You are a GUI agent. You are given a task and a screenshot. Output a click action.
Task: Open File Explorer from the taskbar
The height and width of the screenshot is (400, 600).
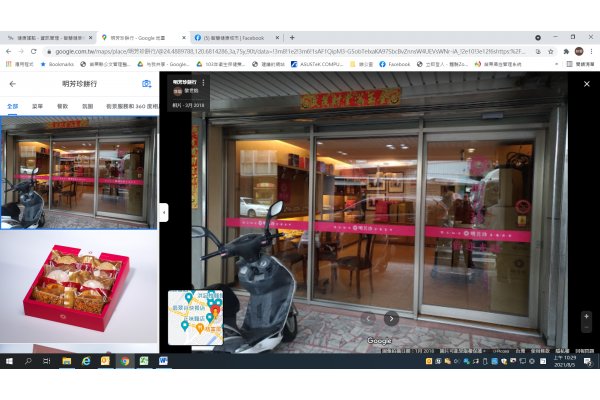point(67,361)
